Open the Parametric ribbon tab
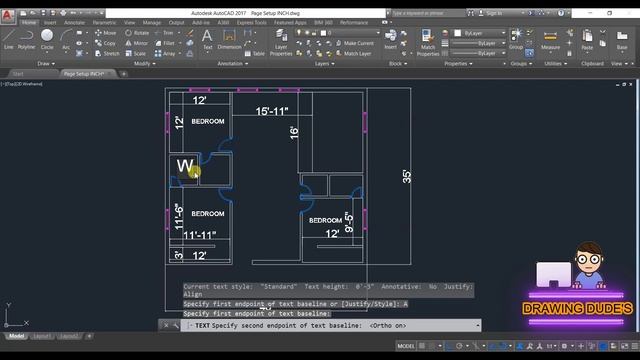This screenshot has width=640, height=360. tap(104, 22)
